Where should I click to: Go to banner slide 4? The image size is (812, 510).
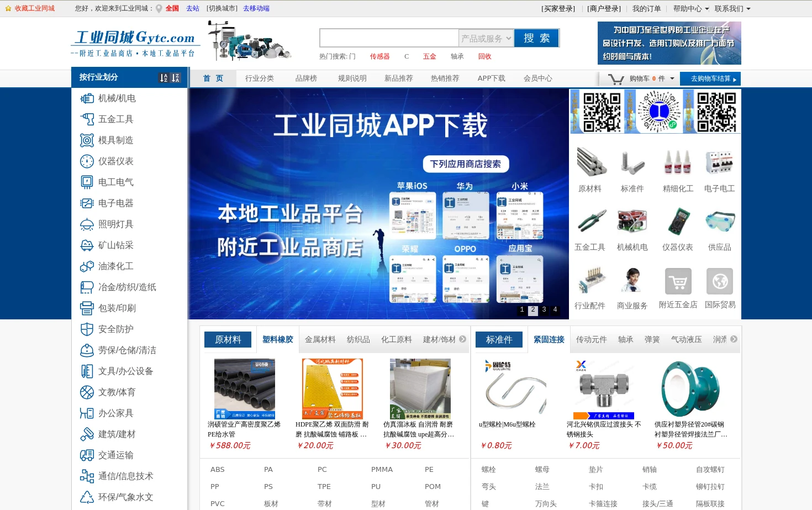pos(555,310)
